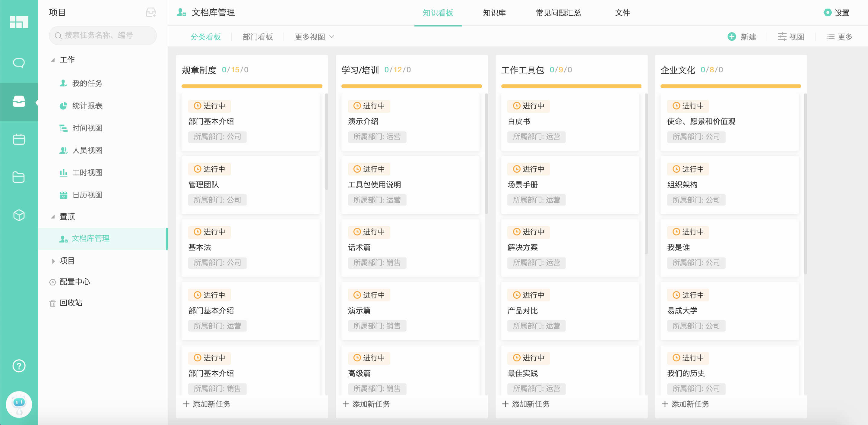Click the 新建 button
Image resolution: width=868 pixels, height=425 pixels.
coord(742,37)
